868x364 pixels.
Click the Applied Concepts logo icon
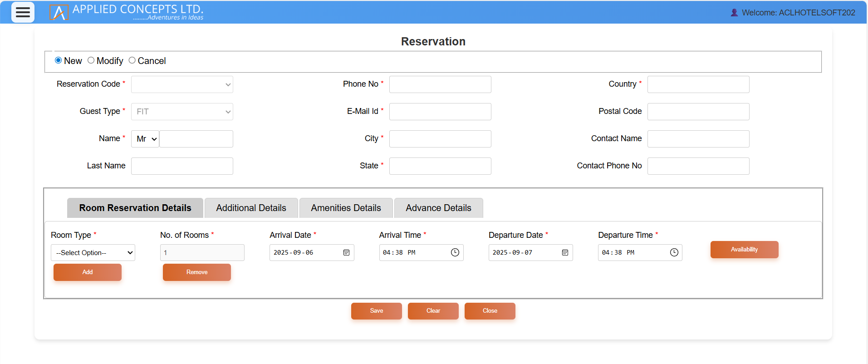click(x=59, y=12)
